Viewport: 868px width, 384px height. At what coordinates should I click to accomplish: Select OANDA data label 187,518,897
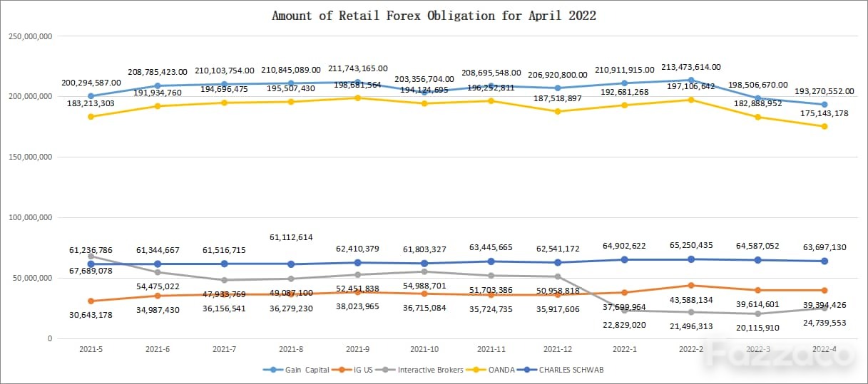click(x=558, y=98)
